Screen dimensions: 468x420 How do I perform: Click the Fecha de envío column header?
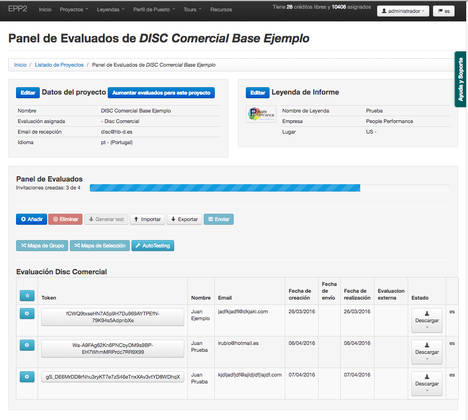329,291
